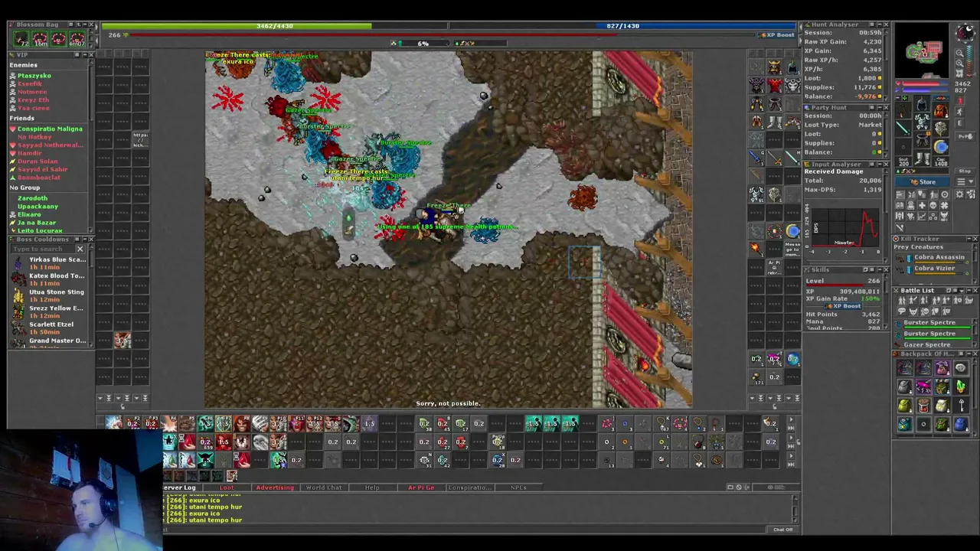The height and width of the screenshot is (551, 980).
Task: Clear the boss cooldown search field
Action: coord(80,249)
